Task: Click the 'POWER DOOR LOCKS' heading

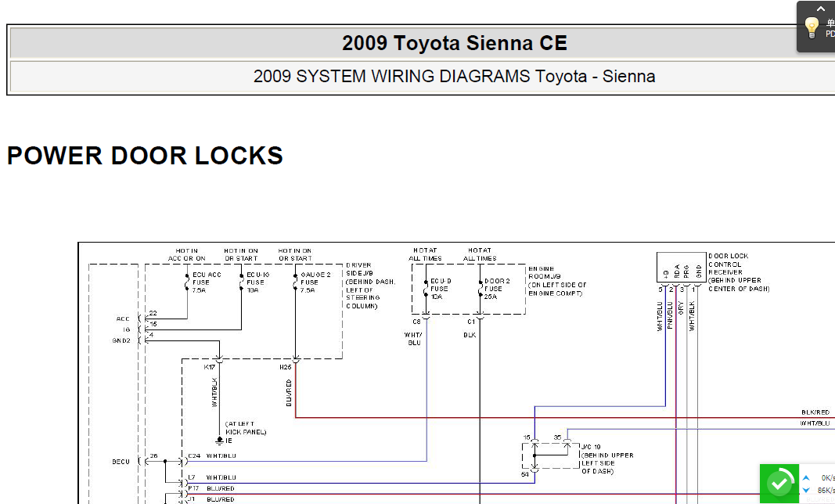Action: coord(145,156)
